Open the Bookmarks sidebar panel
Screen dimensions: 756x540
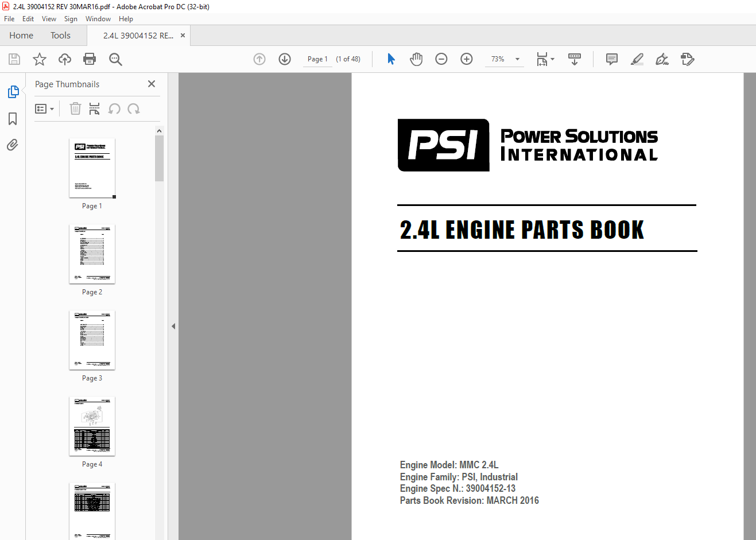(13, 119)
